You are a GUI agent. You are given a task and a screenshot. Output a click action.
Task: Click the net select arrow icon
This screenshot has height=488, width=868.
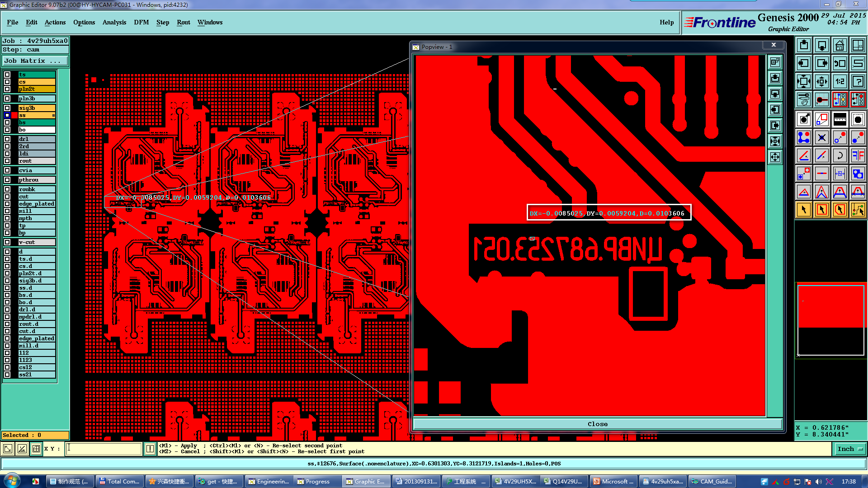[x=858, y=210]
